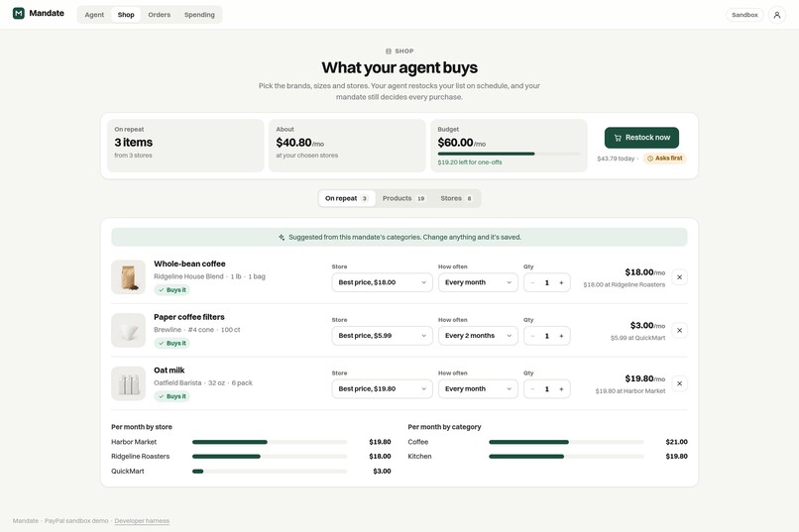The image size is (799, 532).
Task: Open Oat milk How often dropdown
Action: (478, 389)
